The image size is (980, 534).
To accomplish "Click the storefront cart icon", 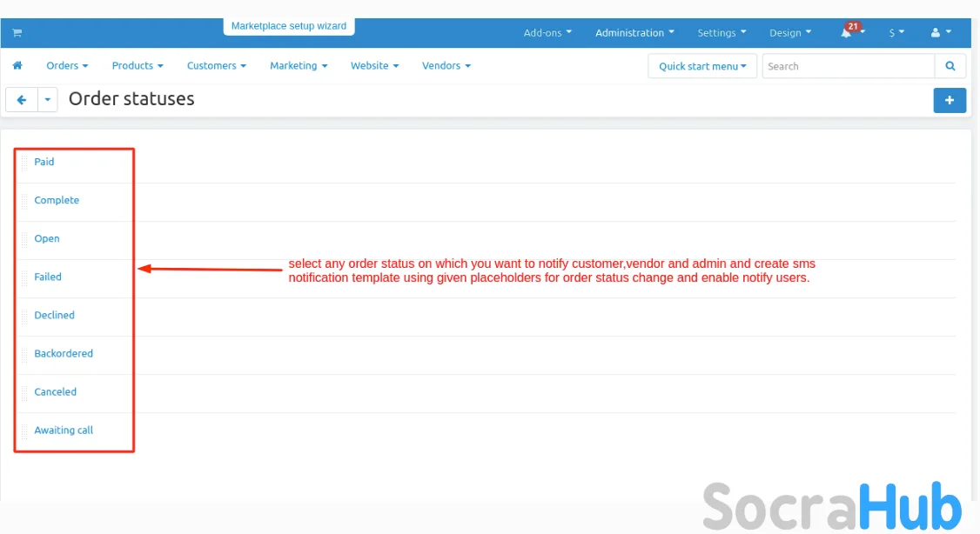I will point(17,32).
